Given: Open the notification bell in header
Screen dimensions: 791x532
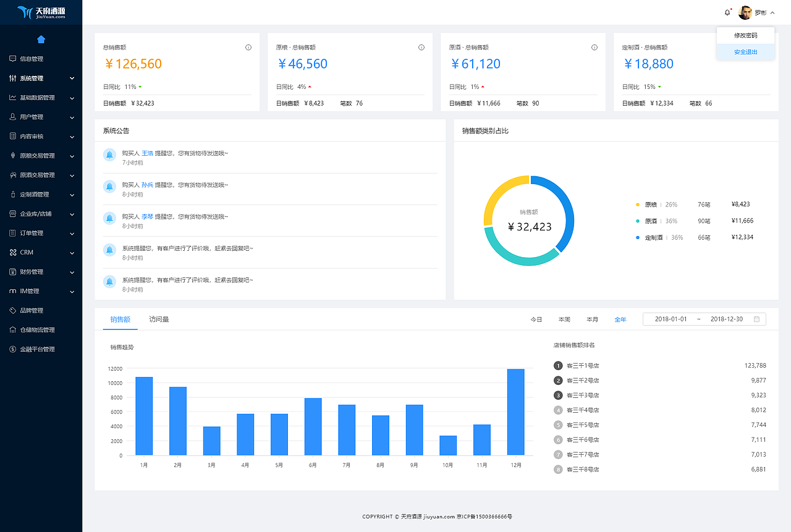Looking at the screenshot, I should [x=727, y=12].
